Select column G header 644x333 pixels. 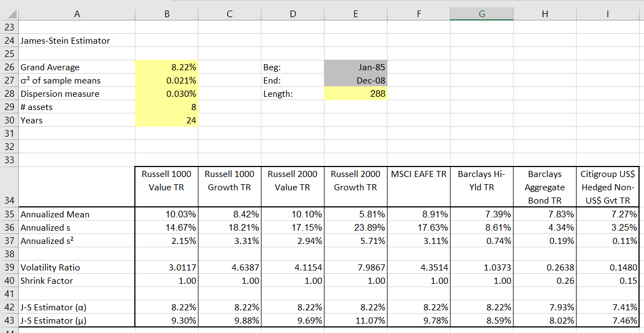click(481, 12)
